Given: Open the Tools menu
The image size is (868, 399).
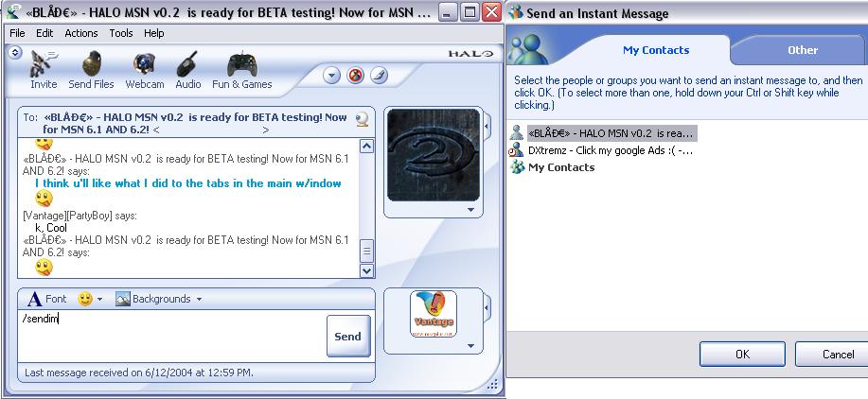Looking at the screenshot, I should click(x=120, y=33).
